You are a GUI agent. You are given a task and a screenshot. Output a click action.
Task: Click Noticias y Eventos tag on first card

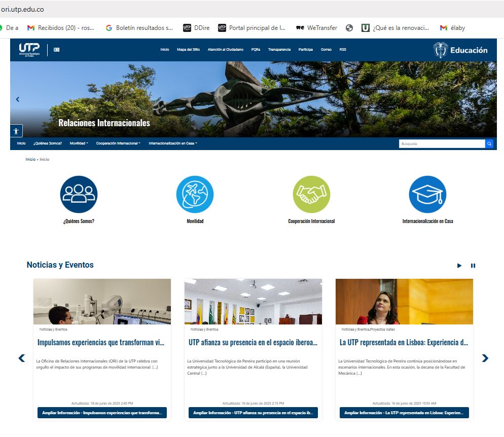pos(53,330)
